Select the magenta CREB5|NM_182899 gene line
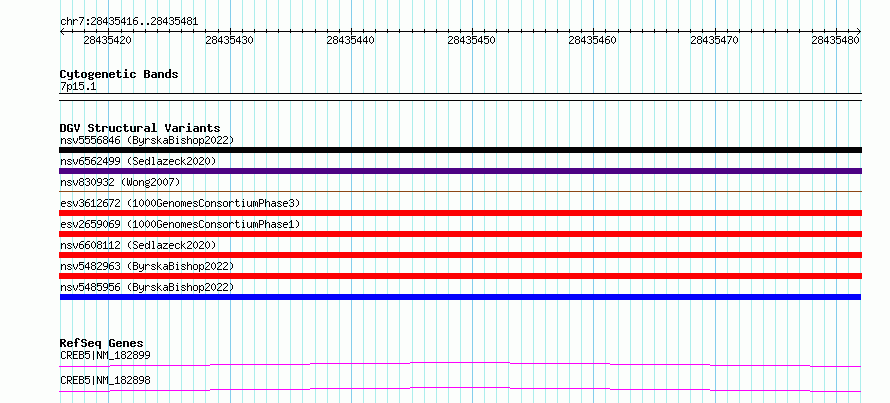This screenshot has width=890, height=403. click(x=460, y=364)
